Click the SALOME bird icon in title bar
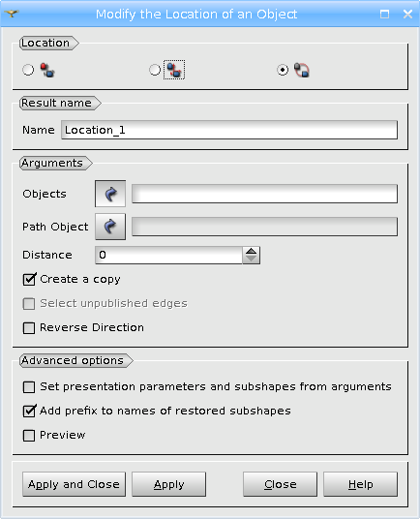The width and height of the screenshot is (420, 519). (12, 14)
